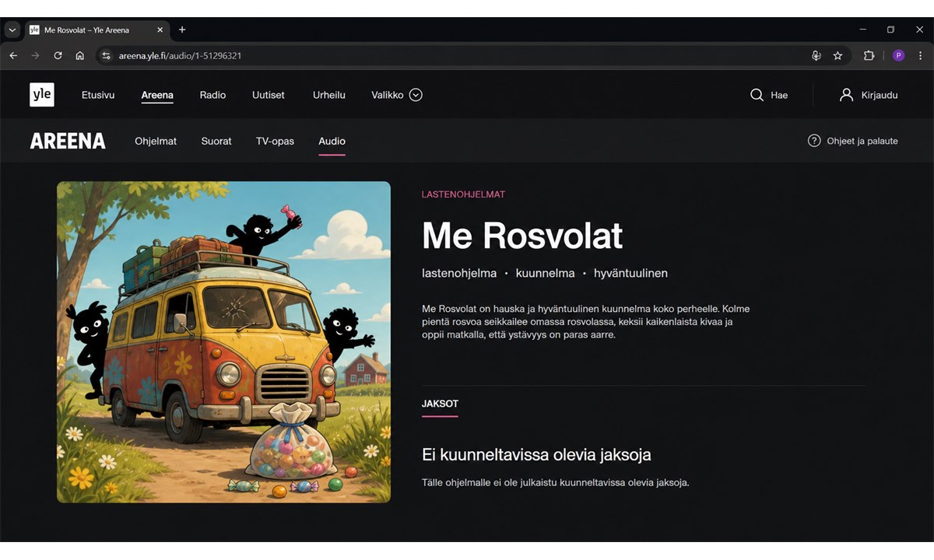Open the tab search dropdown arrow
Image resolution: width=934 pixels, height=560 pixels.
[12, 30]
